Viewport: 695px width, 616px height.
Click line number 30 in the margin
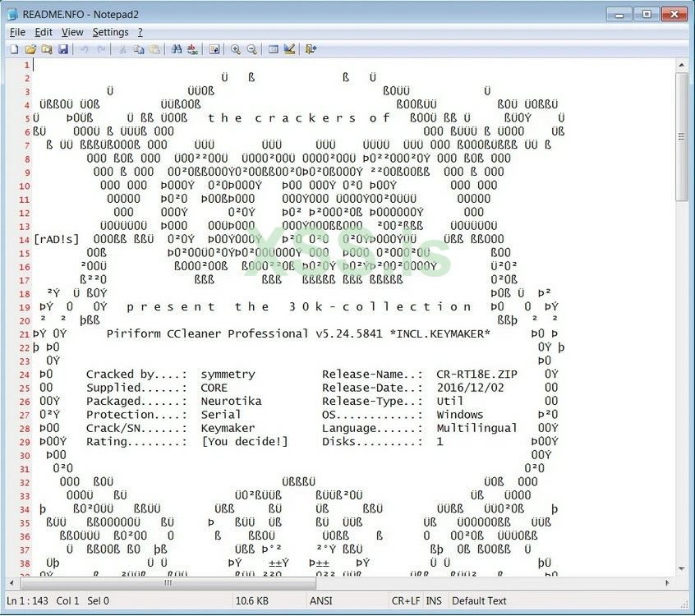coord(25,456)
